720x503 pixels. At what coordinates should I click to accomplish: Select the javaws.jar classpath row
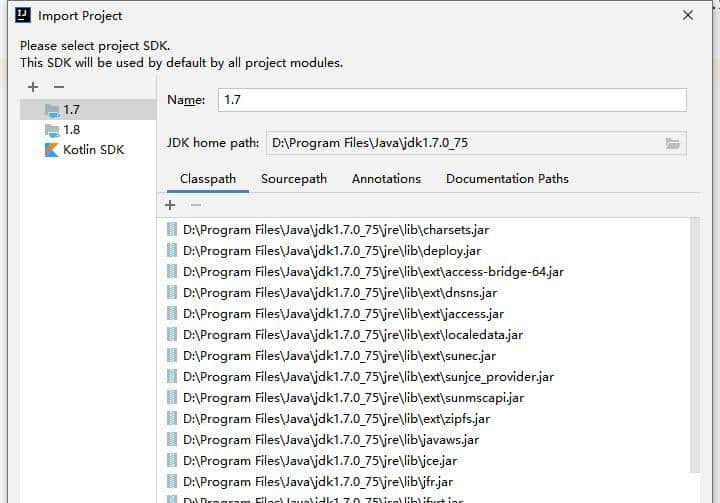pos(425,440)
